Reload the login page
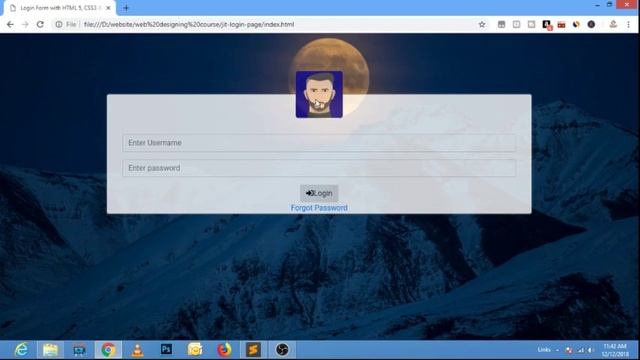 (x=40, y=24)
